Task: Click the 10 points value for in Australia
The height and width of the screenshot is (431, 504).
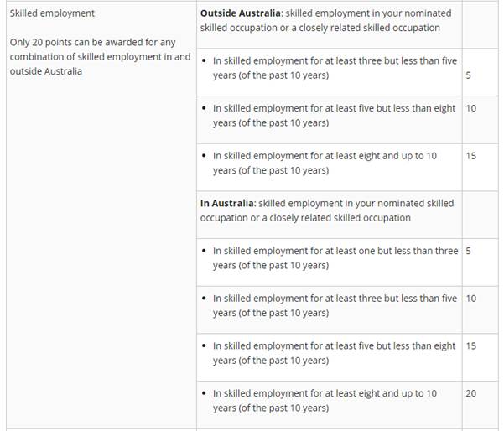Action: (471, 299)
